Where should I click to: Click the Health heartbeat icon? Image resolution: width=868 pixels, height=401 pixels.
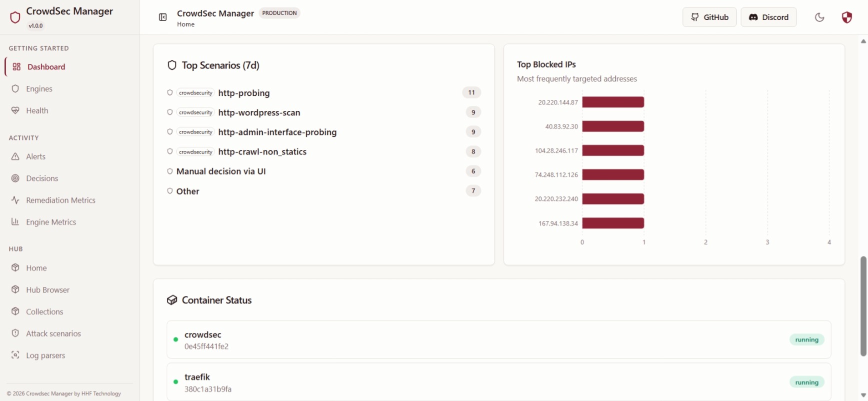16,110
